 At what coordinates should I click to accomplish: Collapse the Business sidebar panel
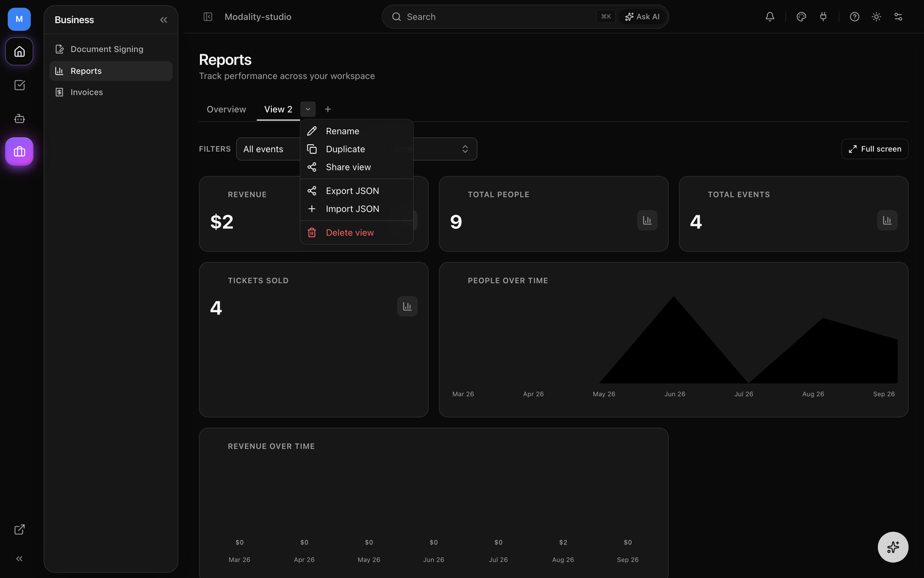tap(163, 20)
